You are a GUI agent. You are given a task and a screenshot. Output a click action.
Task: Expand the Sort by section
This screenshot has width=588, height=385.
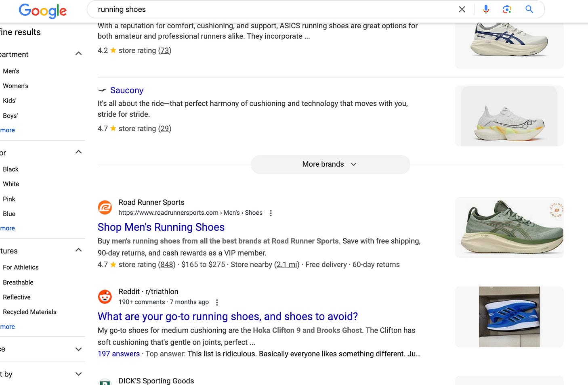pos(79,374)
